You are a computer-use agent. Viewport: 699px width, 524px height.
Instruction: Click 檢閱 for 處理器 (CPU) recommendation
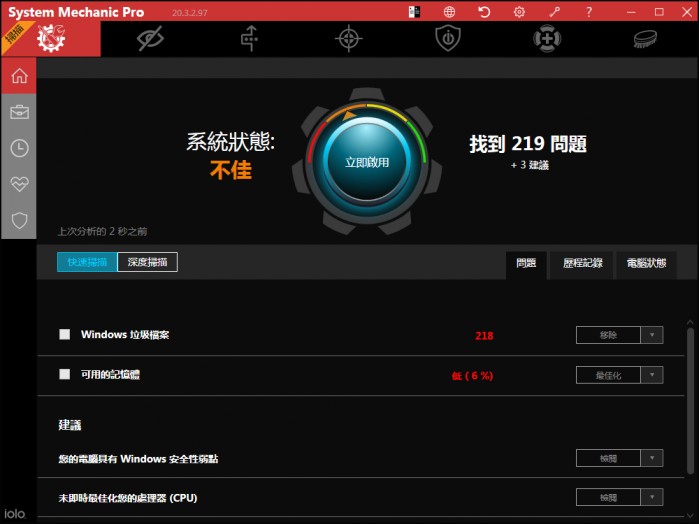click(609, 497)
